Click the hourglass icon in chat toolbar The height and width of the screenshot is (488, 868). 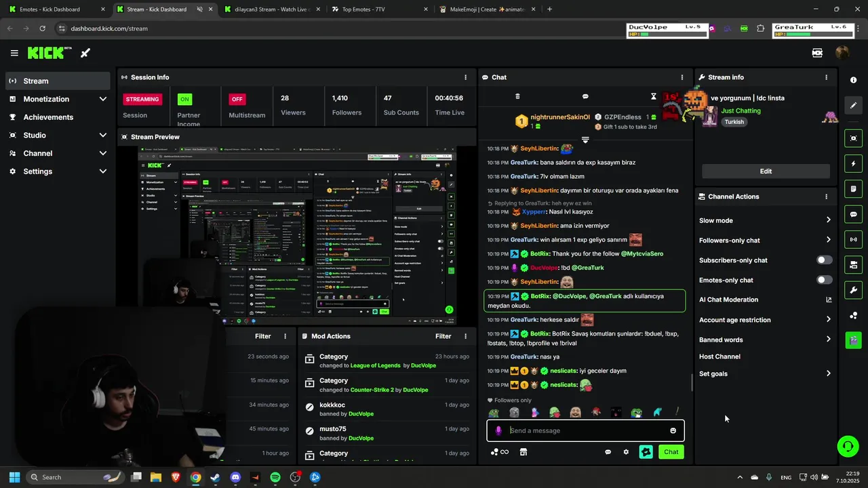(x=653, y=96)
